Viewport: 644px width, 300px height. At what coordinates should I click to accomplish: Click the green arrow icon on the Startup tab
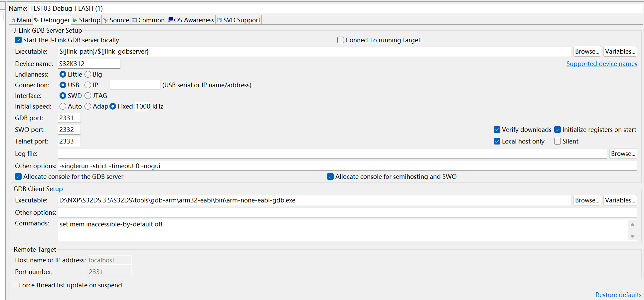pos(75,20)
